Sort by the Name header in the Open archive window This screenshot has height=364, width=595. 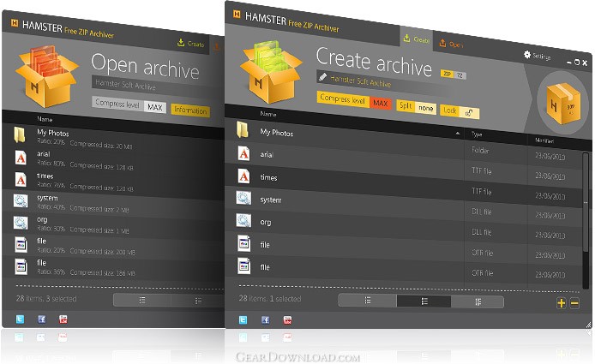(x=45, y=119)
